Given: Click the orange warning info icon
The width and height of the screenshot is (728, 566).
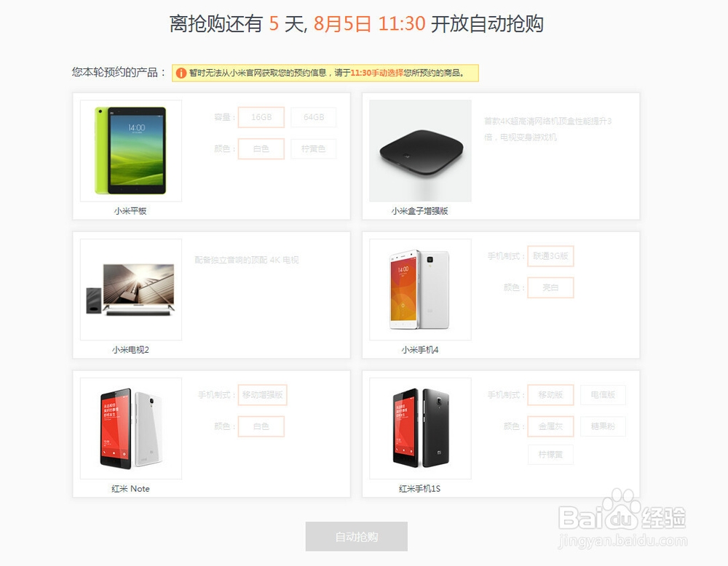Looking at the screenshot, I should click(181, 73).
